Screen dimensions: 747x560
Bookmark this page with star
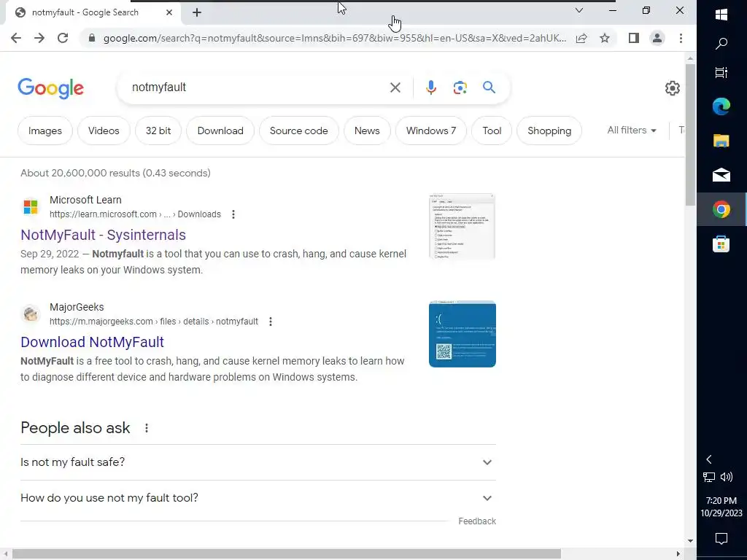point(605,38)
